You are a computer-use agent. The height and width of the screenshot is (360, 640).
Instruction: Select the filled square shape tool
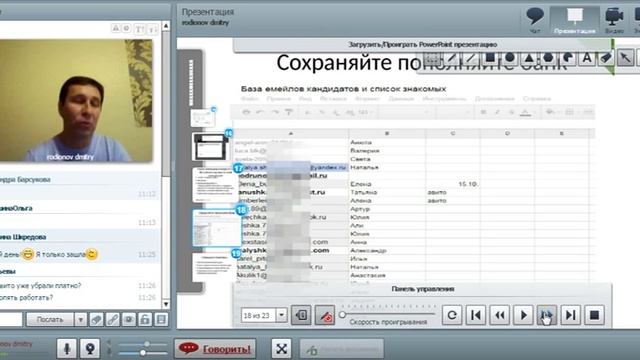[490, 58]
